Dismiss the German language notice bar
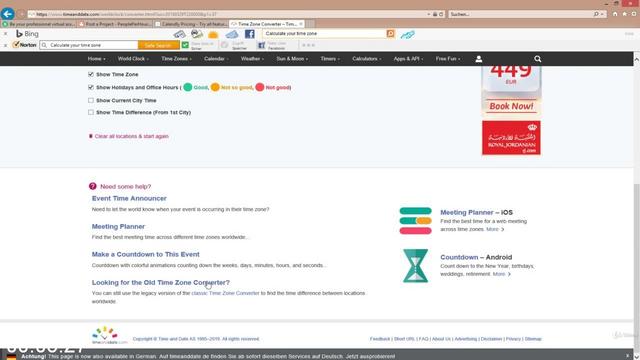Viewport: 640px width, 360px height. 628,356
